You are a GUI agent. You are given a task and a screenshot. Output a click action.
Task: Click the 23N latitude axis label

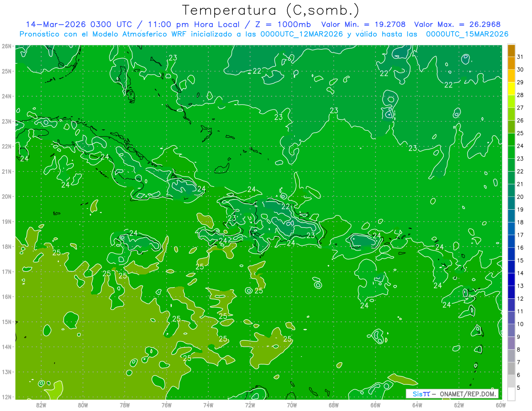coord(6,121)
